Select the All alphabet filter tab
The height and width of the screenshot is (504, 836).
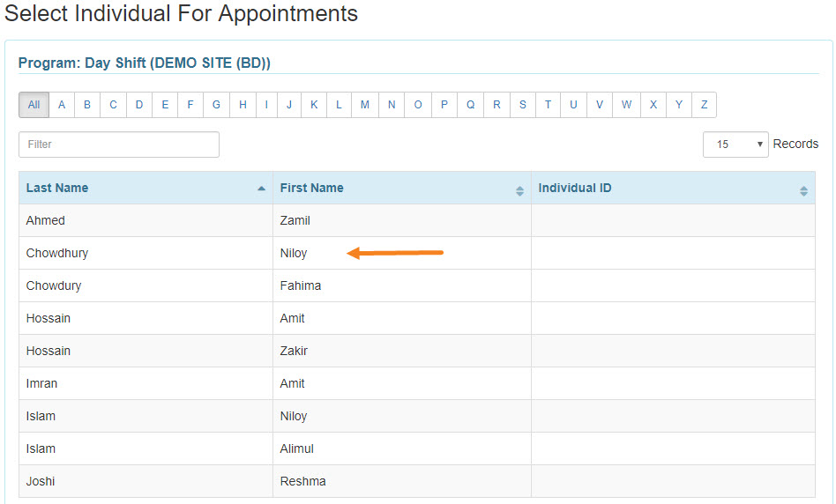34,105
